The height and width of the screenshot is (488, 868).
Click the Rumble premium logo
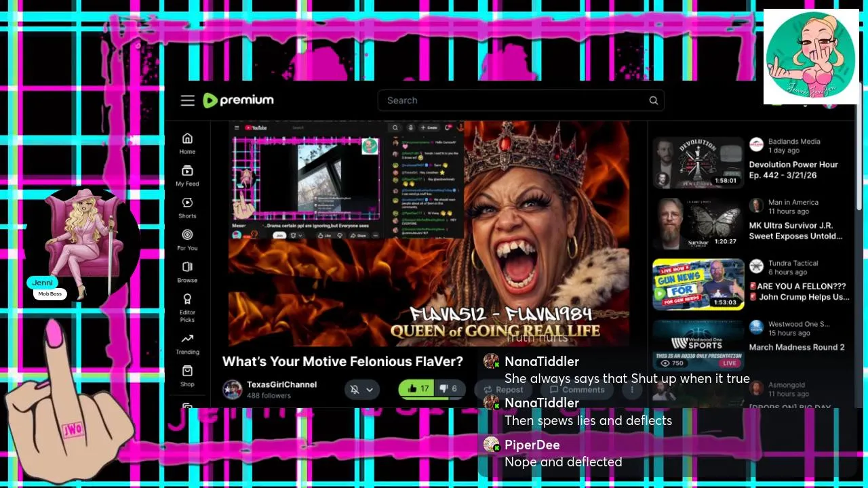[238, 100]
